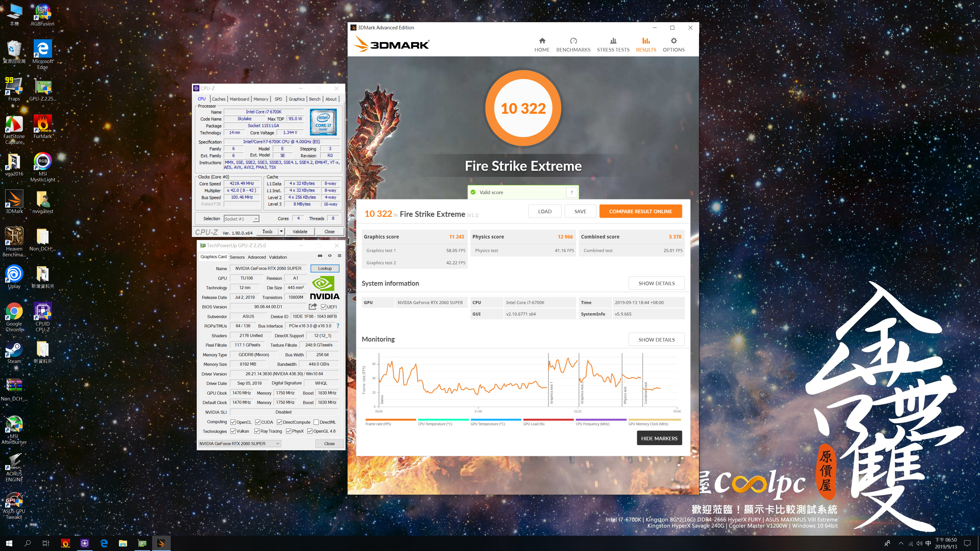980x551 pixels.
Task: Open the Microsoft Edge desktop icon
Action: point(43,54)
